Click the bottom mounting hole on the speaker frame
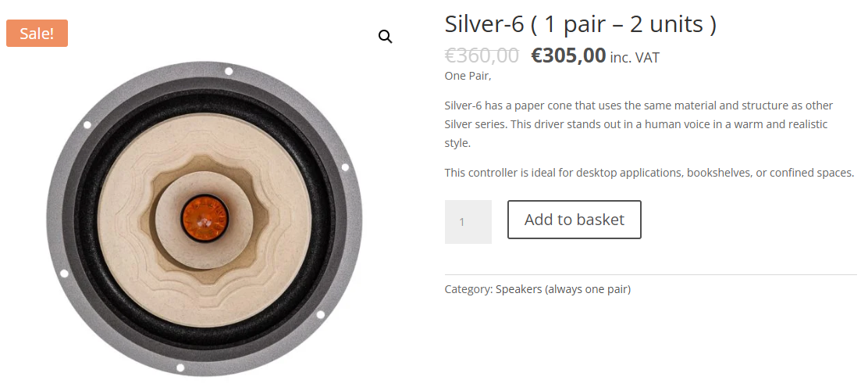 click(180, 367)
